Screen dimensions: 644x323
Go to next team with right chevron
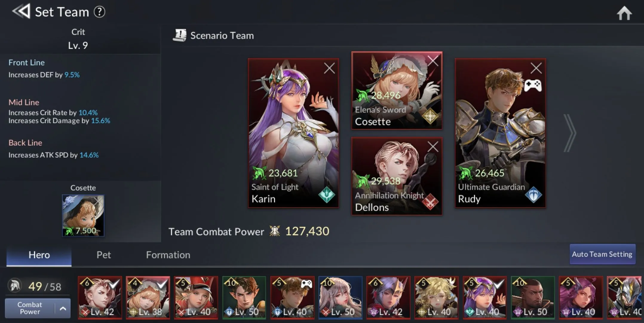click(x=569, y=133)
